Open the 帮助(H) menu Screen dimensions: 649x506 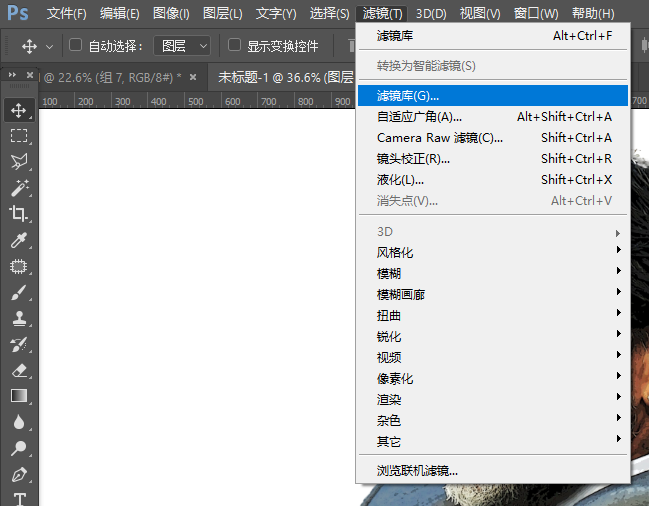click(x=593, y=14)
